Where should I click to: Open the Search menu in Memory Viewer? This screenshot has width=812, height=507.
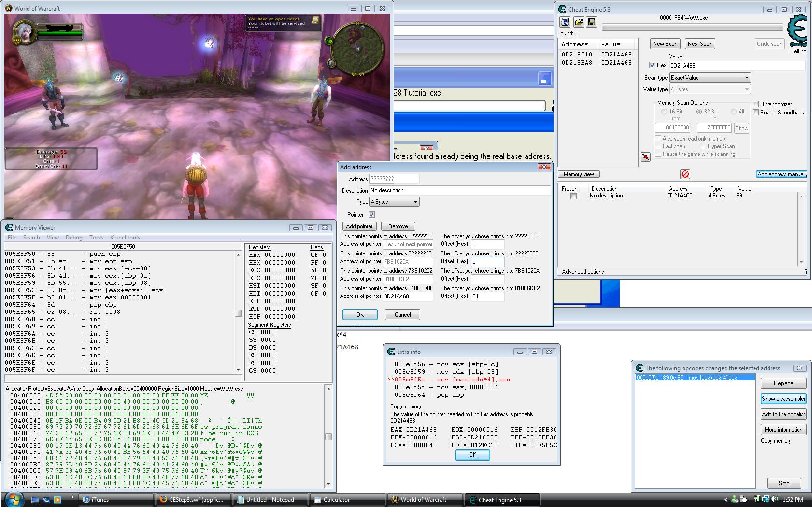pos(31,238)
